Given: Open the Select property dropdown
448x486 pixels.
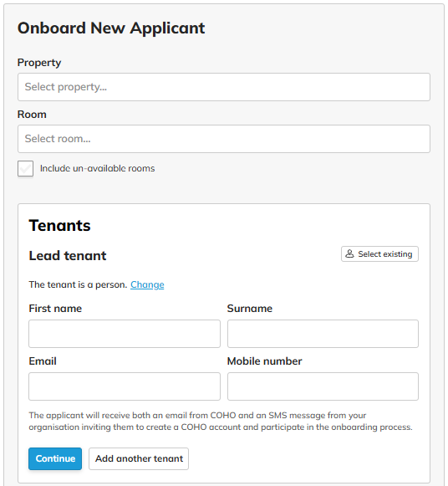Looking at the screenshot, I should pos(224,87).
